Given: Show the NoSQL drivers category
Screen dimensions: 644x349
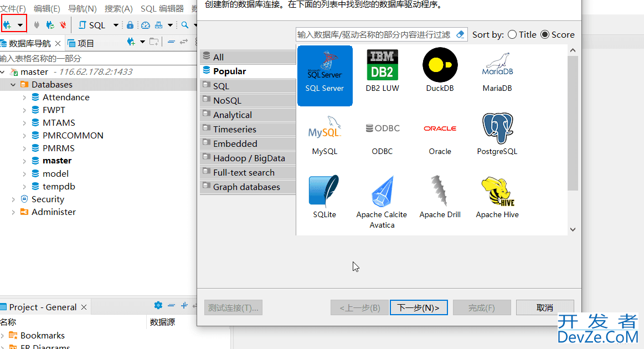Looking at the screenshot, I should tap(248, 100).
